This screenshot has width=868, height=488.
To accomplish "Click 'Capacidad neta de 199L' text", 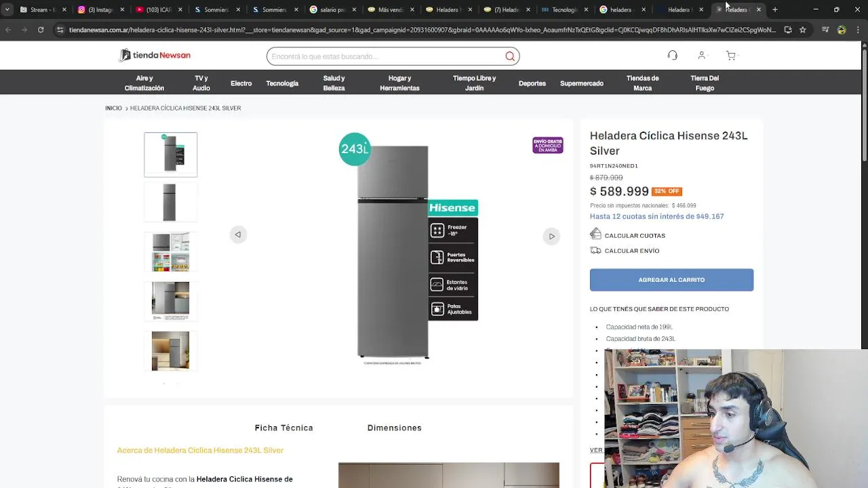I will pos(639,327).
